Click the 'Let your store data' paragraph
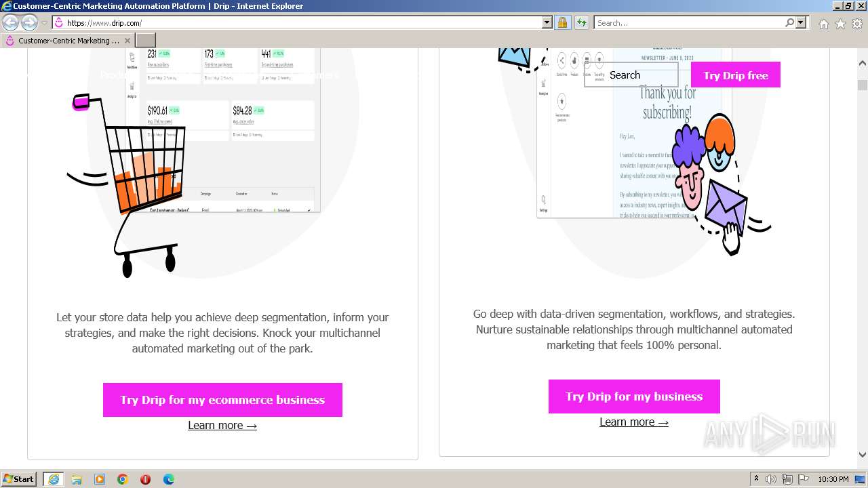 click(x=222, y=333)
